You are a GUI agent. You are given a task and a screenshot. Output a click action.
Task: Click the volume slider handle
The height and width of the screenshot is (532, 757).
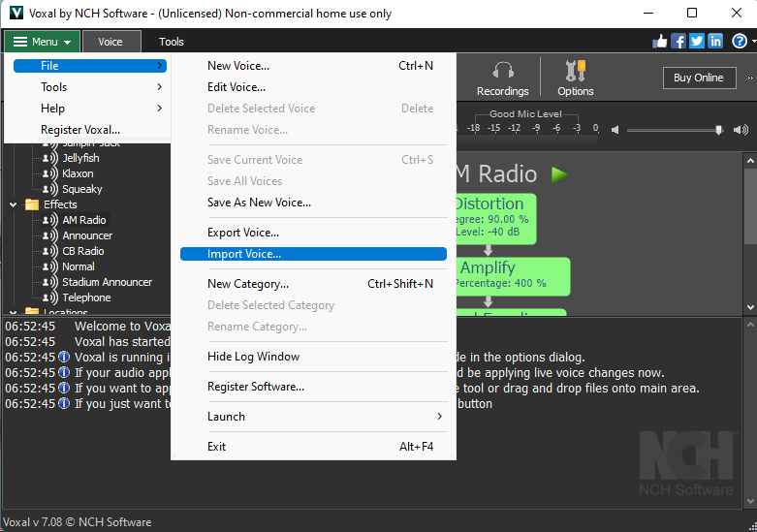point(719,130)
